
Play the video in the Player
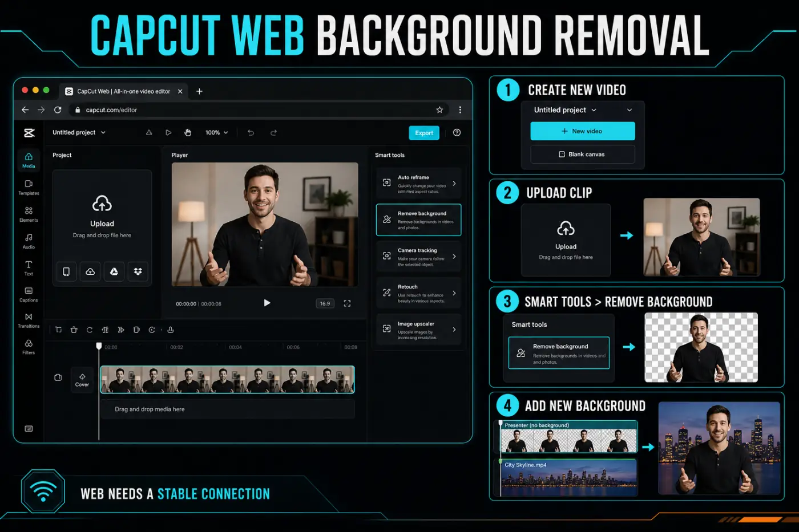(x=267, y=303)
